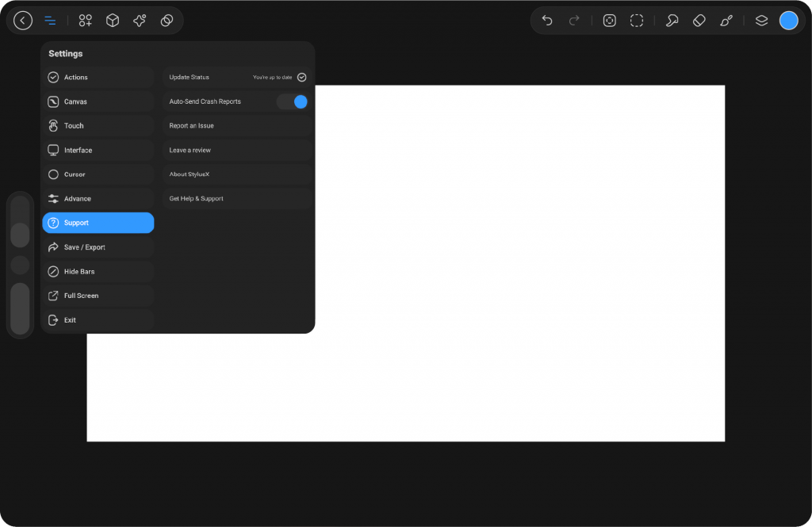Click the sparkle effects icon
Image resolution: width=812 pixels, height=527 pixels.
pos(140,21)
